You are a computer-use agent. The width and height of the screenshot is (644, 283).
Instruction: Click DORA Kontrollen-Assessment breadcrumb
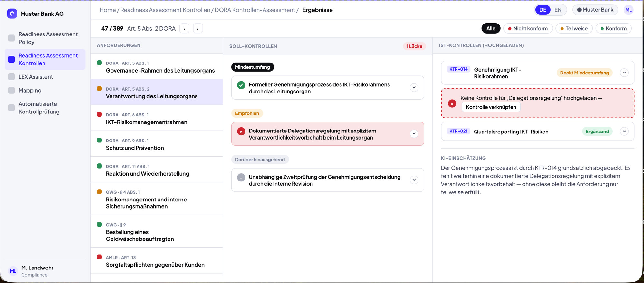coord(255,10)
